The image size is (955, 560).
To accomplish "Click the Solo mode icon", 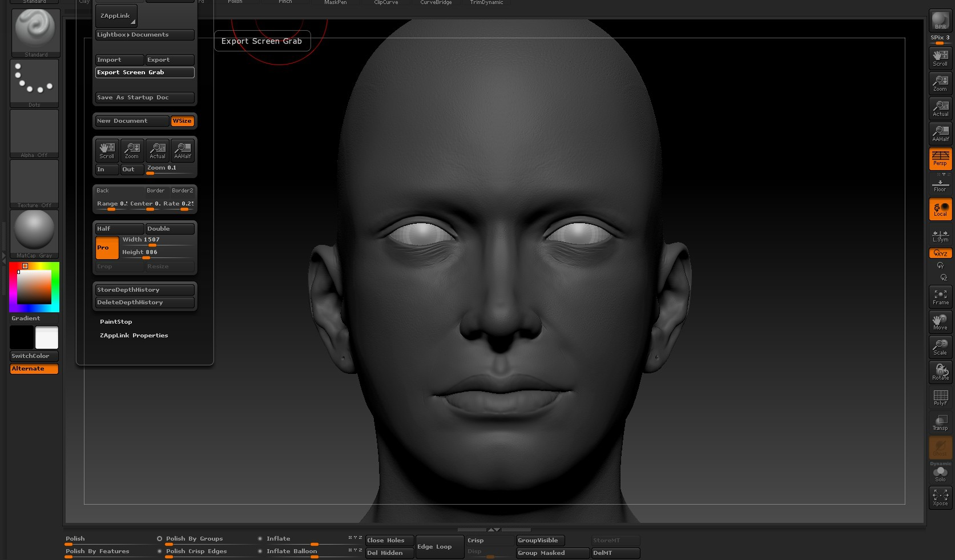I will 940,473.
